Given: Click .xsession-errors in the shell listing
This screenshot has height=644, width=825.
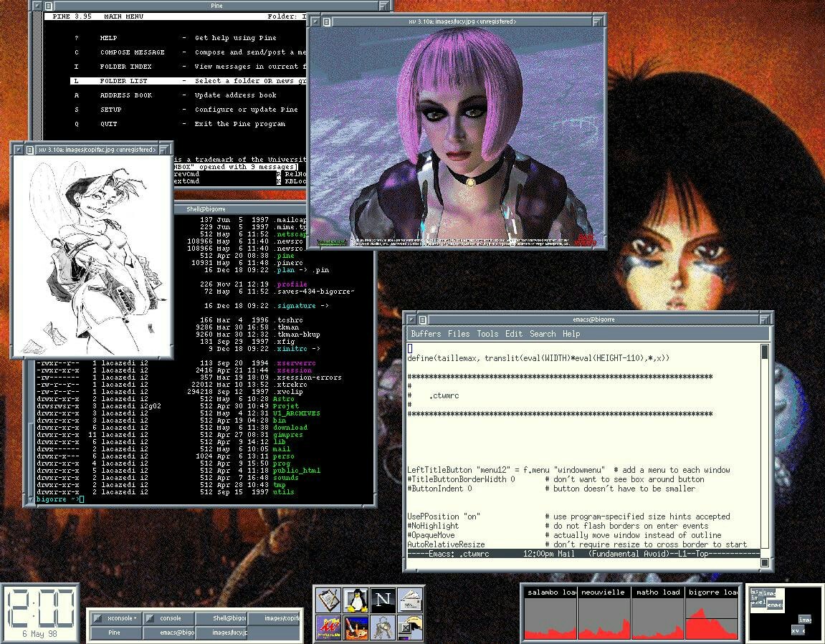Looking at the screenshot, I should (307, 378).
